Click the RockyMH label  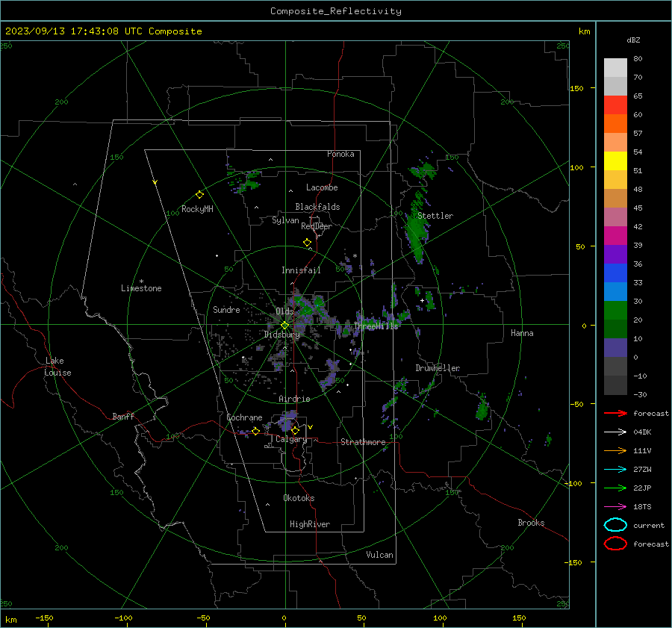pyautogui.click(x=197, y=209)
